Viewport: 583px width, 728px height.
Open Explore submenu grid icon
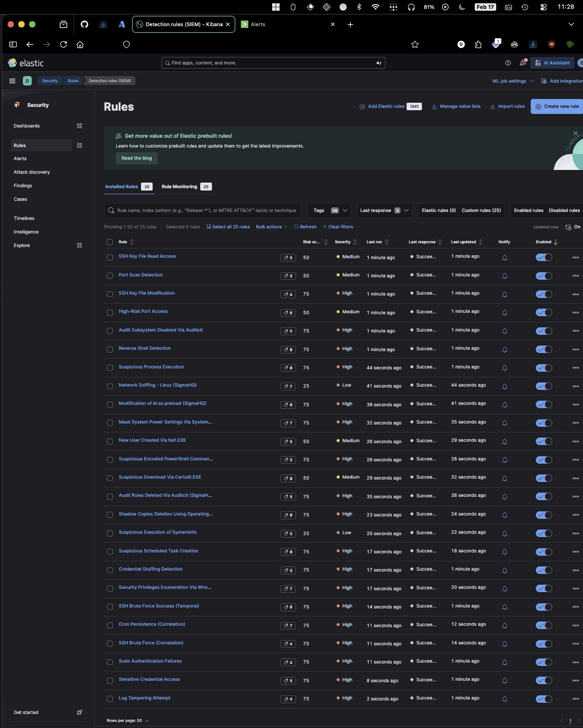coord(79,246)
